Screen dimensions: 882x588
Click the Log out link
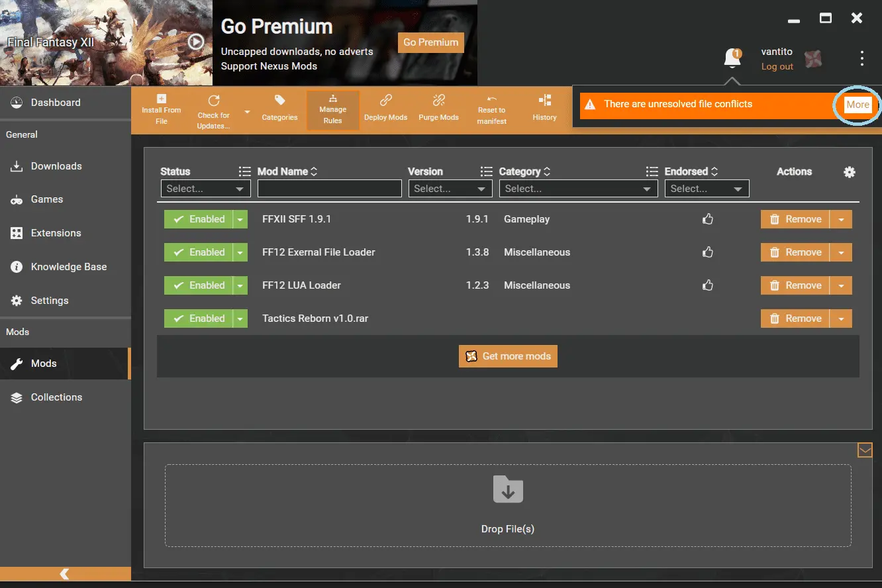click(777, 66)
